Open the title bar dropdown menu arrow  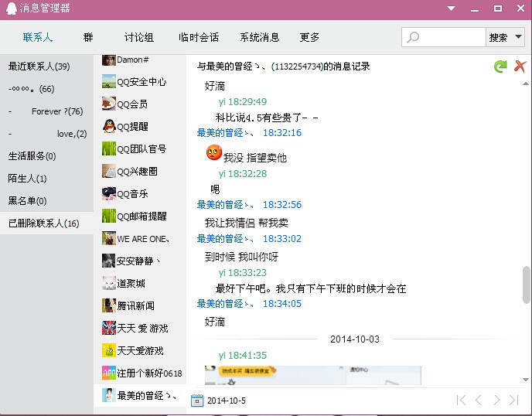point(451,9)
